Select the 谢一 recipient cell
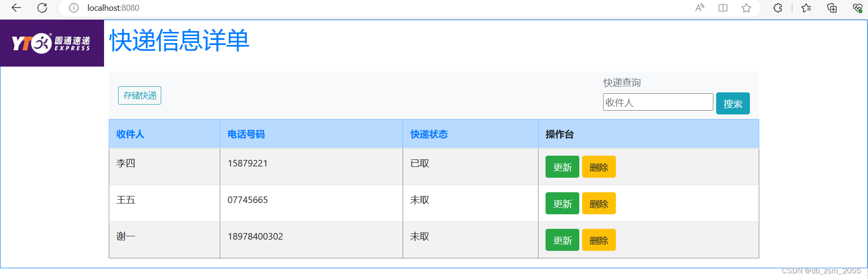Screen dimensions: 868x279 point(165,240)
